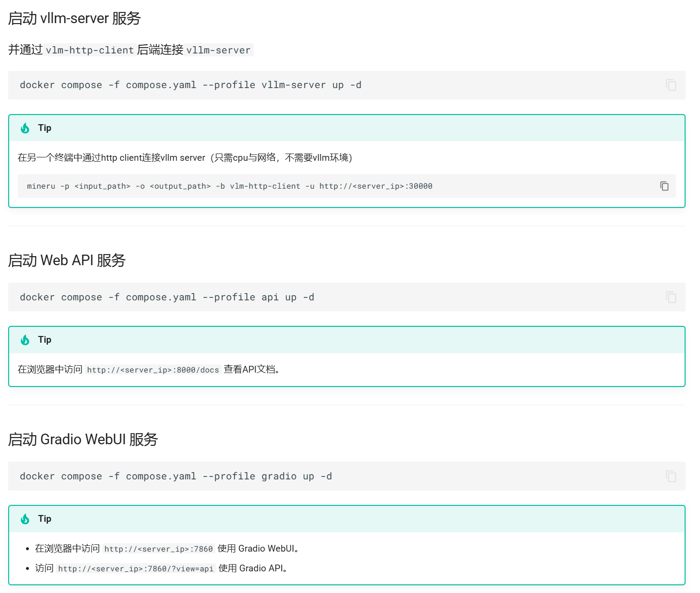Click the flame icon in first Tip box
The image size is (700, 593).
click(25, 128)
